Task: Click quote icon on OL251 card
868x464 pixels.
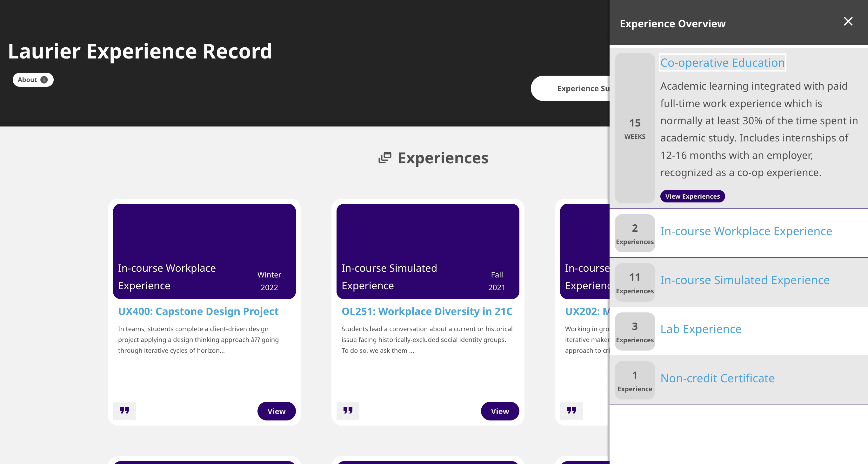Action: point(348,411)
